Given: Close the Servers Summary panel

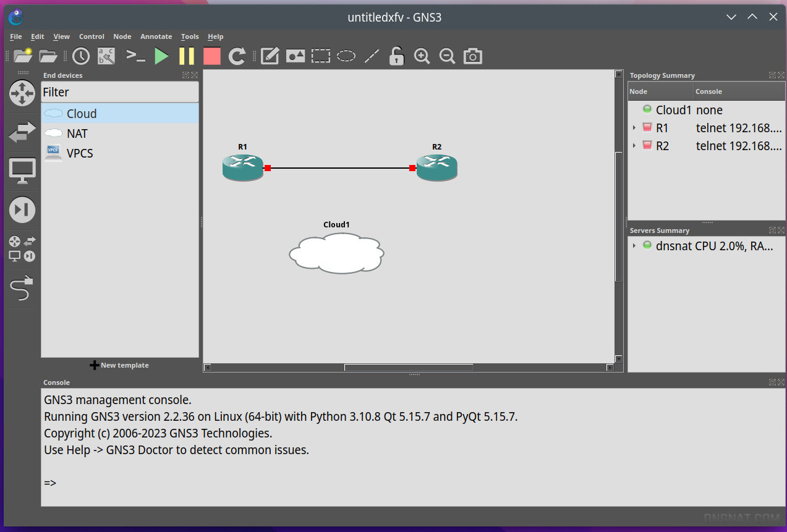Looking at the screenshot, I should 781,230.
